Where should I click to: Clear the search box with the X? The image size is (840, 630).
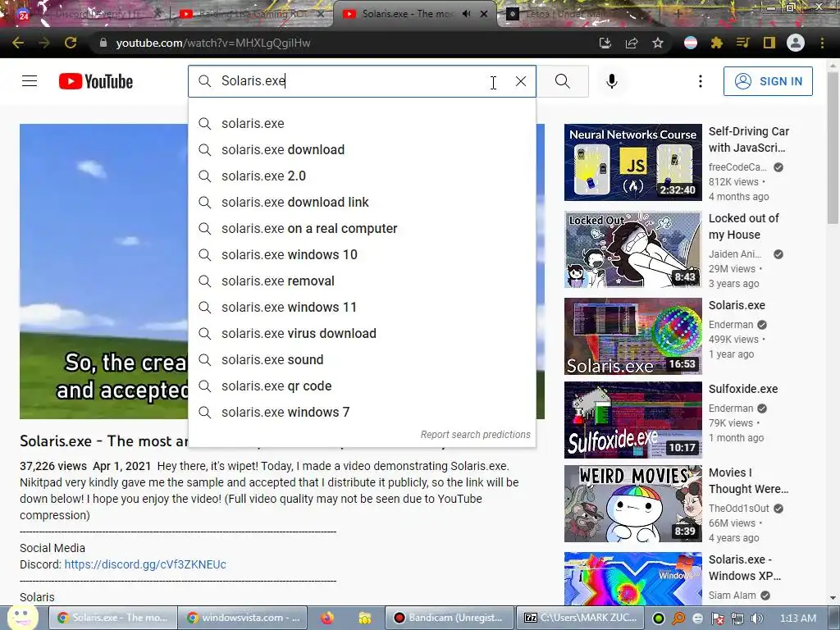click(x=521, y=81)
